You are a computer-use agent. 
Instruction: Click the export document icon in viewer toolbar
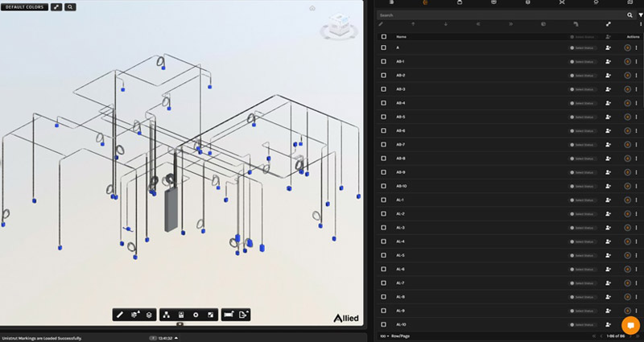(x=244, y=315)
